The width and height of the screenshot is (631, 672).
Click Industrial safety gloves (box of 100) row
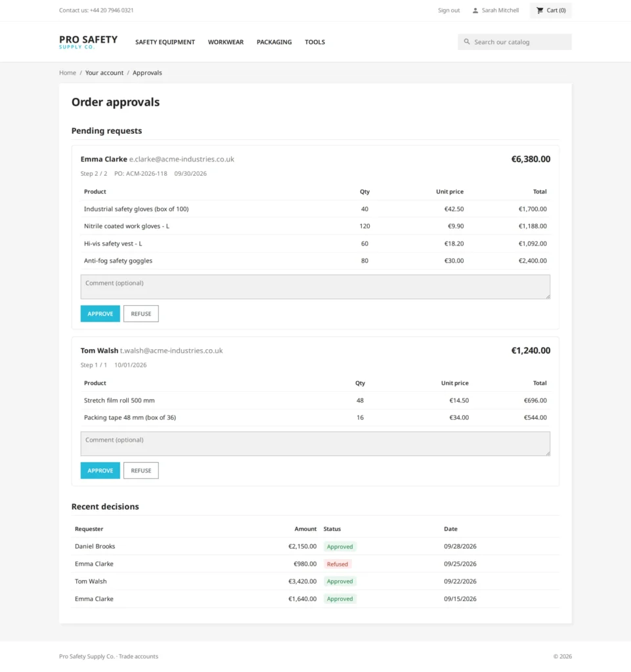[315, 209]
